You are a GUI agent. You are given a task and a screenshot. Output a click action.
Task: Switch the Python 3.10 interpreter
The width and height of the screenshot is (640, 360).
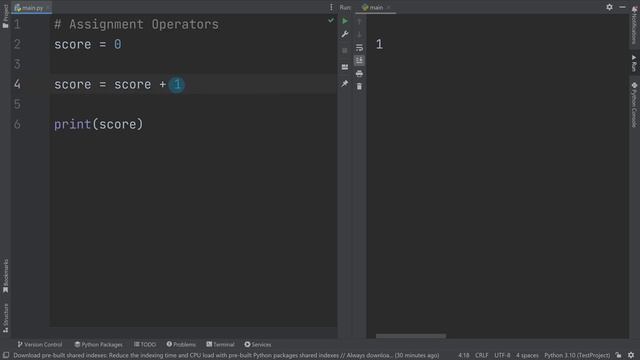pyautogui.click(x=577, y=356)
